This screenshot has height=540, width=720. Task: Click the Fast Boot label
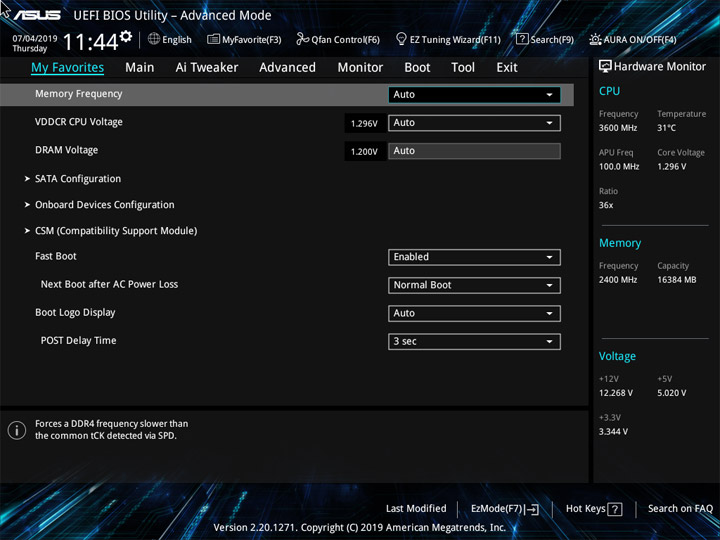click(56, 256)
